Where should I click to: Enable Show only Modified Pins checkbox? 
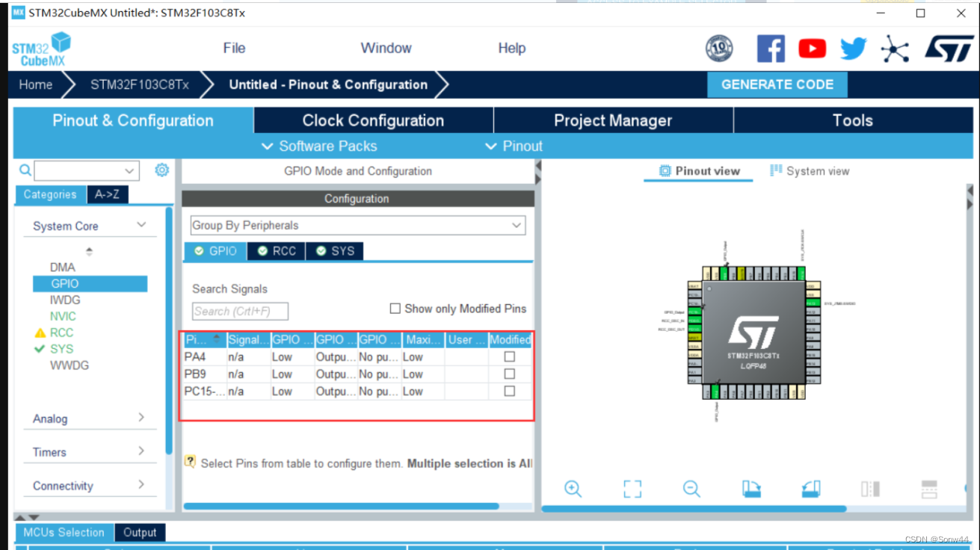point(395,309)
